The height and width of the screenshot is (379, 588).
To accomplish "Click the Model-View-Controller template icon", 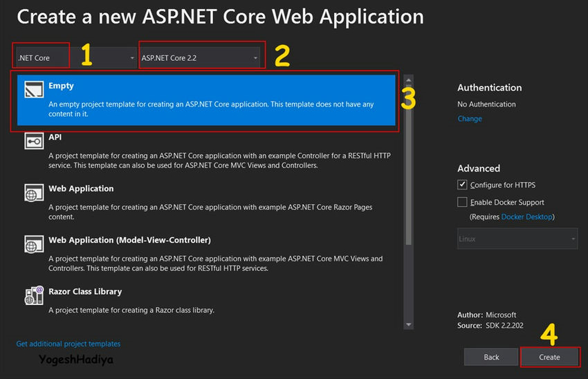I will pyautogui.click(x=34, y=244).
